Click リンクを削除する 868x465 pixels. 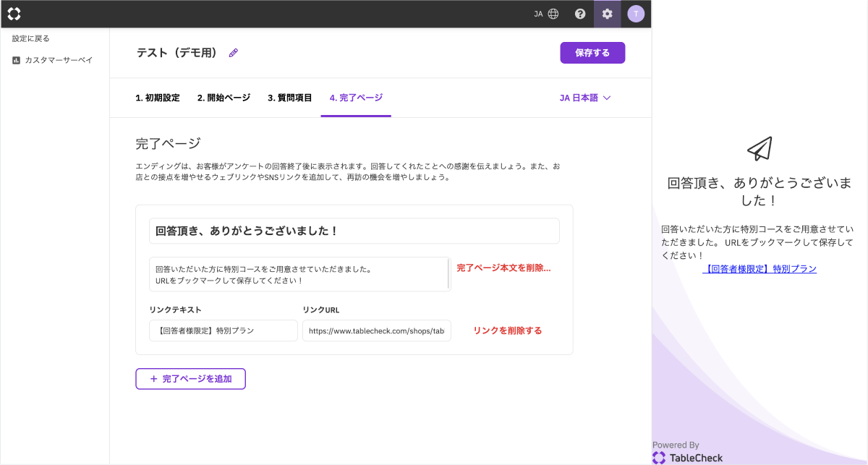pyautogui.click(x=508, y=330)
